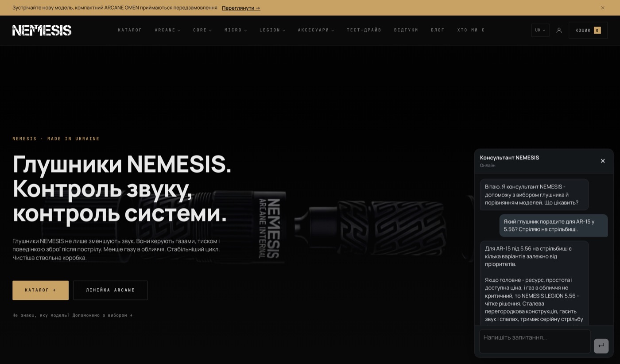Open the ВІДГУКИ navigation item
Screen dimensions: 620x364
(x=406, y=30)
